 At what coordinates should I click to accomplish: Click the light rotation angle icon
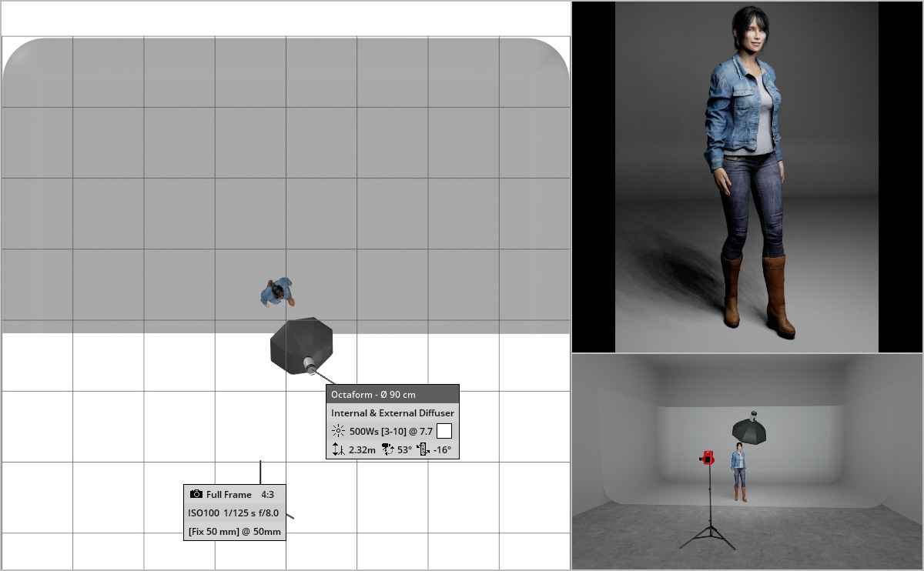[x=387, y=450]
